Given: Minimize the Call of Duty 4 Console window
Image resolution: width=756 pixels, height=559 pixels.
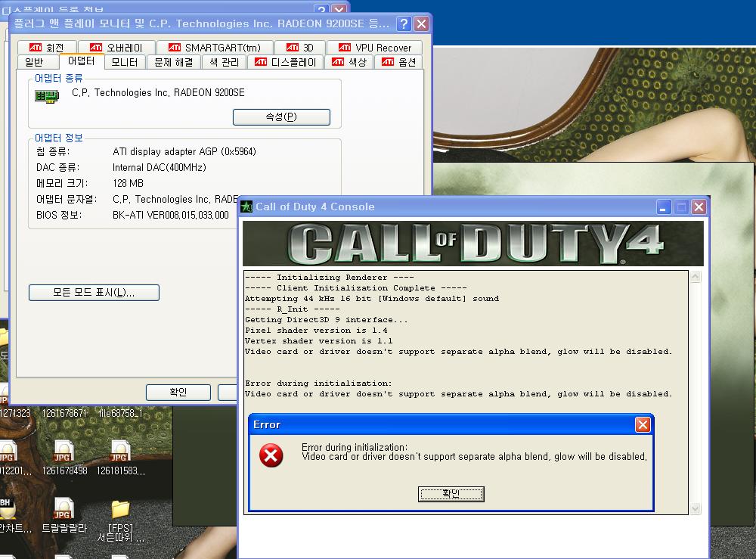Looking at the screenshot, I should pyautogui.click(x=664, y=207).
